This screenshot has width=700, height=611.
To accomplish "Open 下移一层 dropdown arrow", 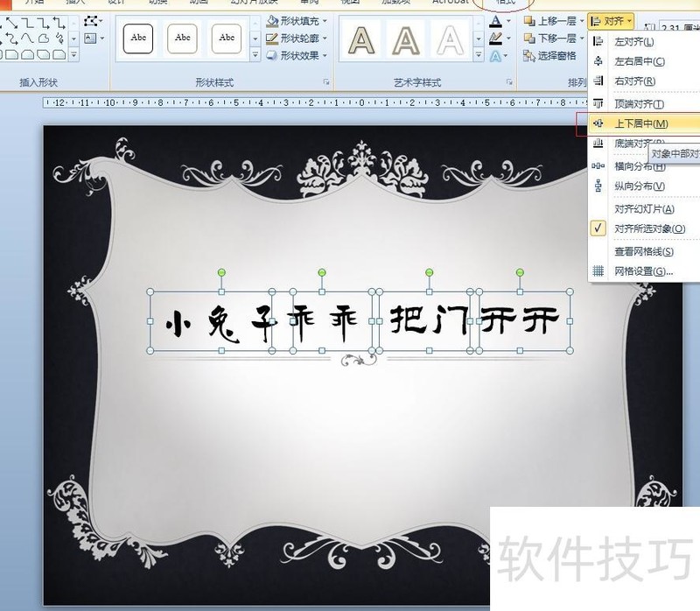I will [x=582, y=39].
